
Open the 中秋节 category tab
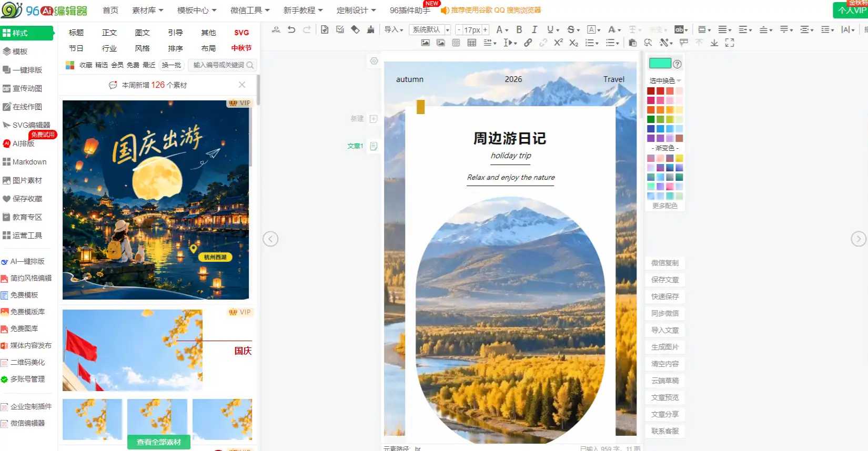point(241,48)
